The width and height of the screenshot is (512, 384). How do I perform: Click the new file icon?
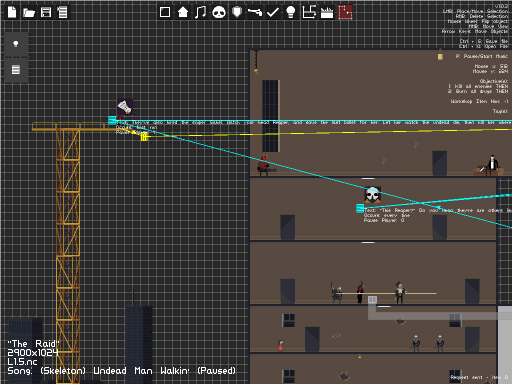pos(12,12)
